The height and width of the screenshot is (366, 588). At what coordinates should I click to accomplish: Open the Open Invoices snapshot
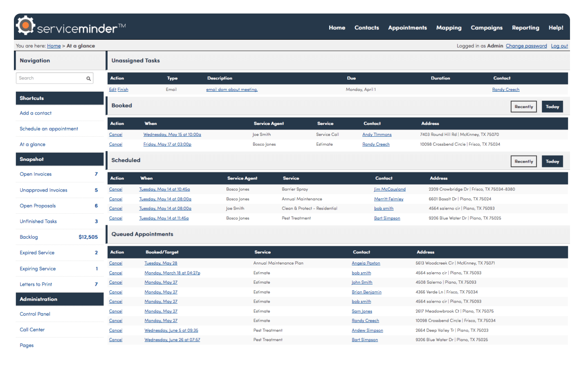pos(36,174)
